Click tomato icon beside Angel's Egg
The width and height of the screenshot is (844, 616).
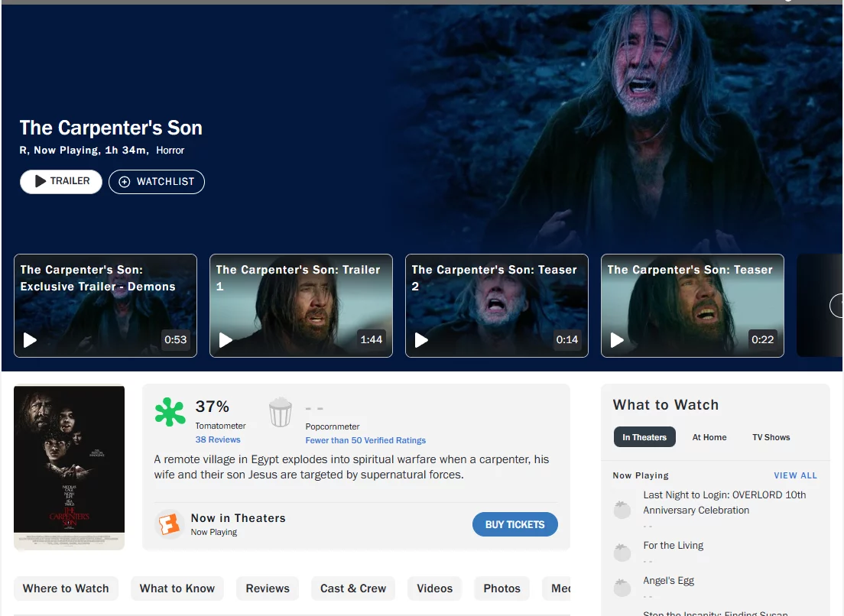(x=622, y=588)
